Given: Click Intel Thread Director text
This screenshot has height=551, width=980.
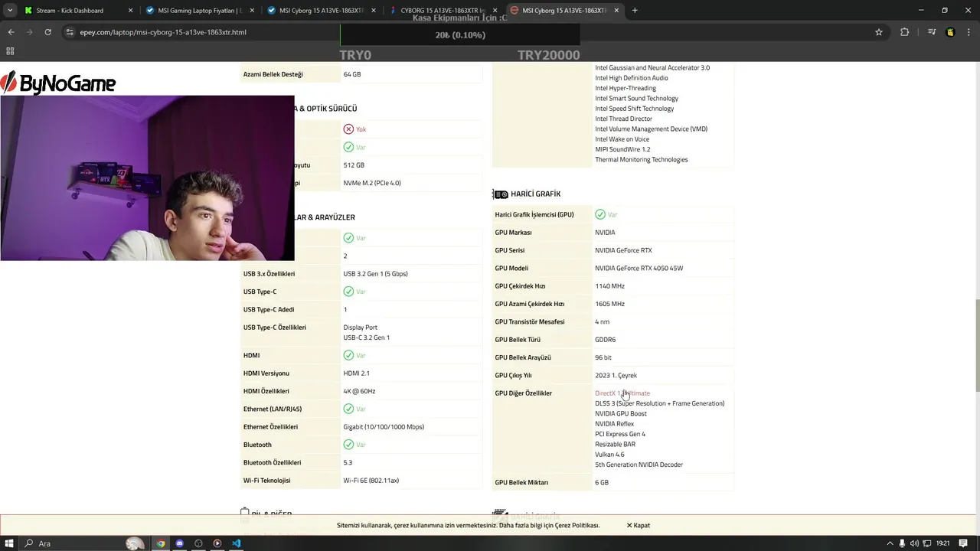Looking at the screenshot, I should point(623,119).
